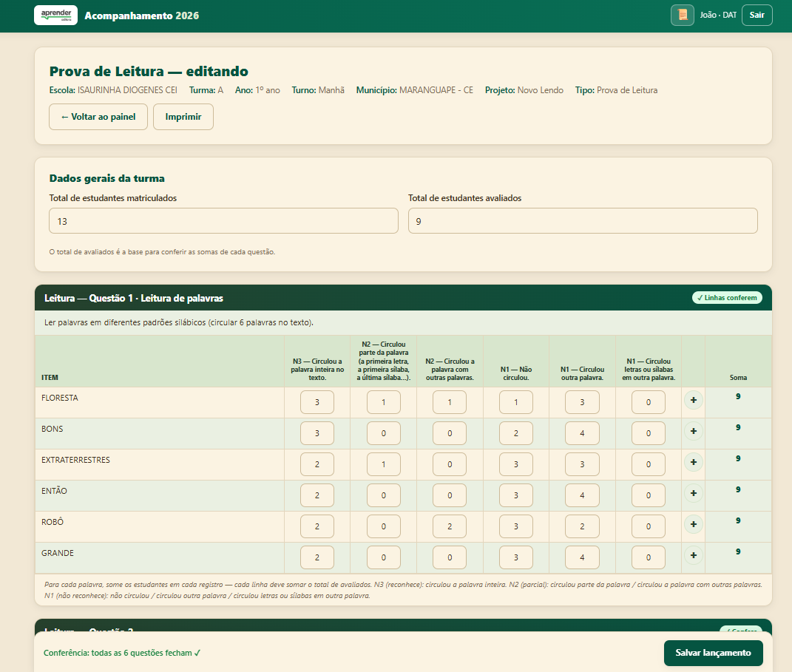Open the scroll/notes icon beside João · DAT
This screenshot has width=792, height=672.
pos(682,15)
